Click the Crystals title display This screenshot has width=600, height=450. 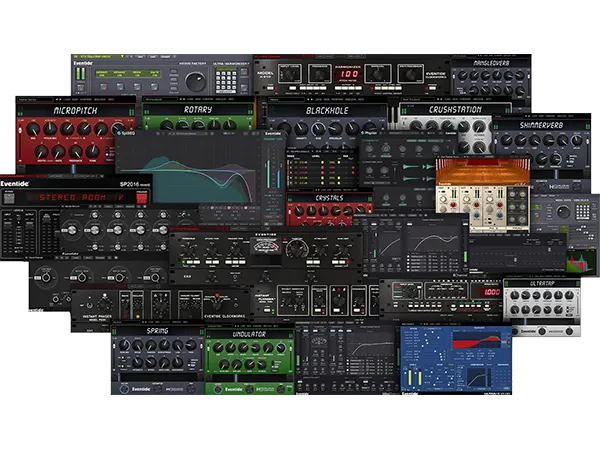[329, 198]
